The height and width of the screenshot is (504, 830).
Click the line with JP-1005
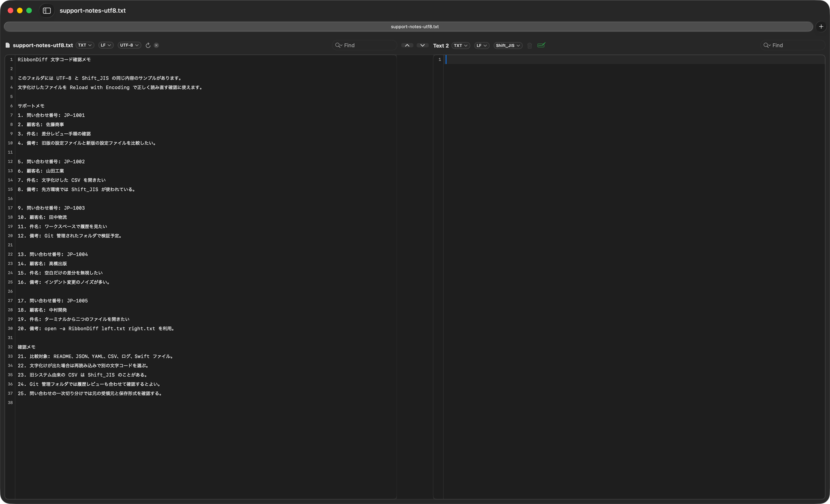coord(53,301)
